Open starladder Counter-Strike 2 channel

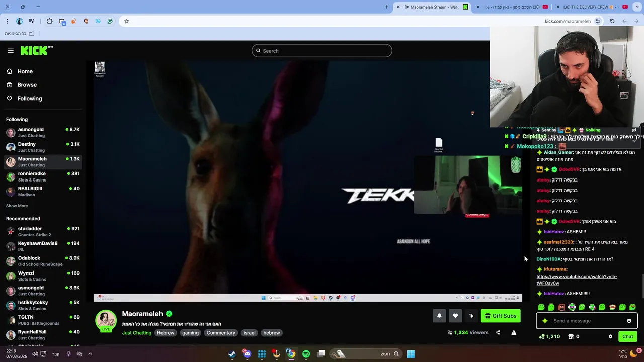click(x=43, y=231)
